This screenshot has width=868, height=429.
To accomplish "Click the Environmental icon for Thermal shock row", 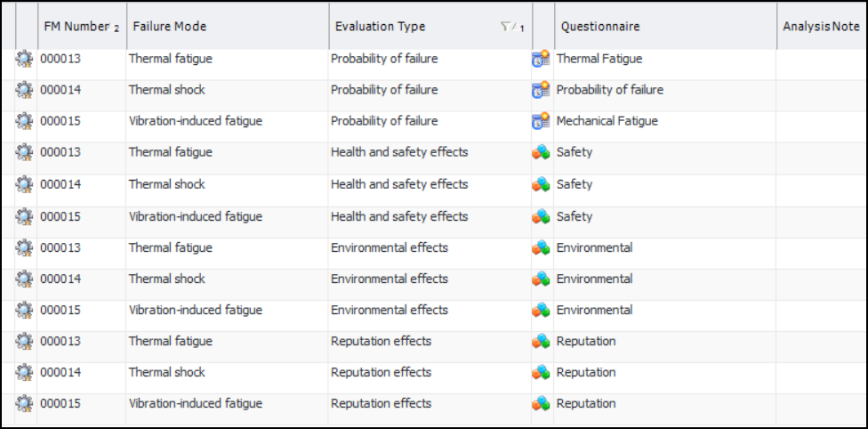I will tap(541, 279).
